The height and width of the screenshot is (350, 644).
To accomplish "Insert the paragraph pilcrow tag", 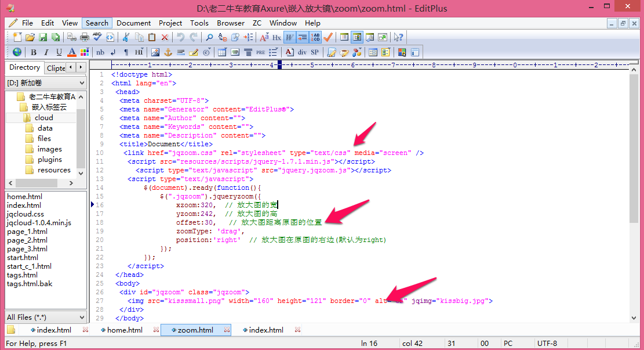I will 126,52.
